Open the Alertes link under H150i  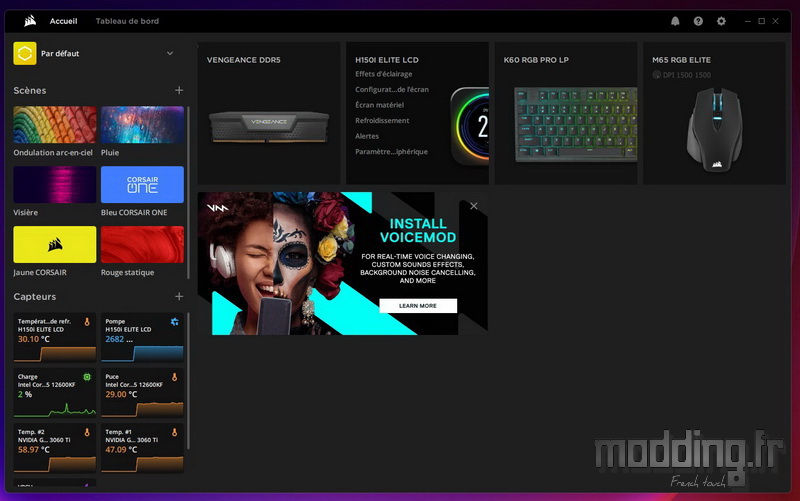click(367, 136)
